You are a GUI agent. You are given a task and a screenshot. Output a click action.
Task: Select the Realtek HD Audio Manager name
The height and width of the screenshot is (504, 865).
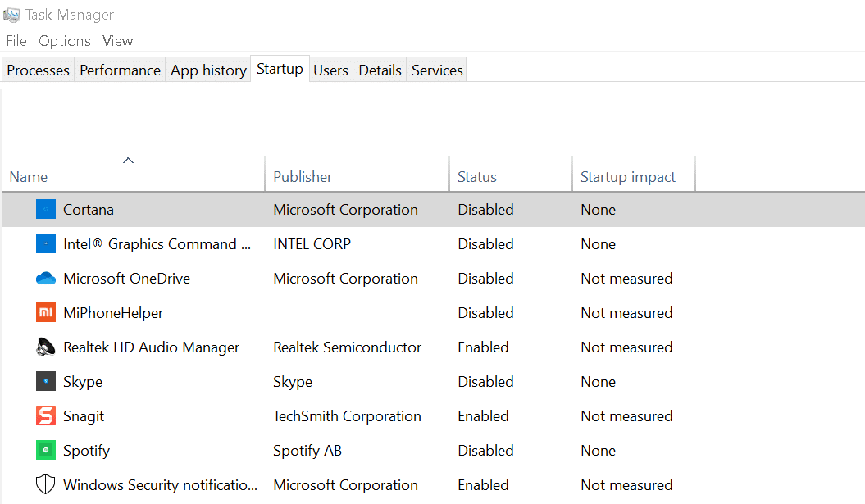(x=151, y=347)
